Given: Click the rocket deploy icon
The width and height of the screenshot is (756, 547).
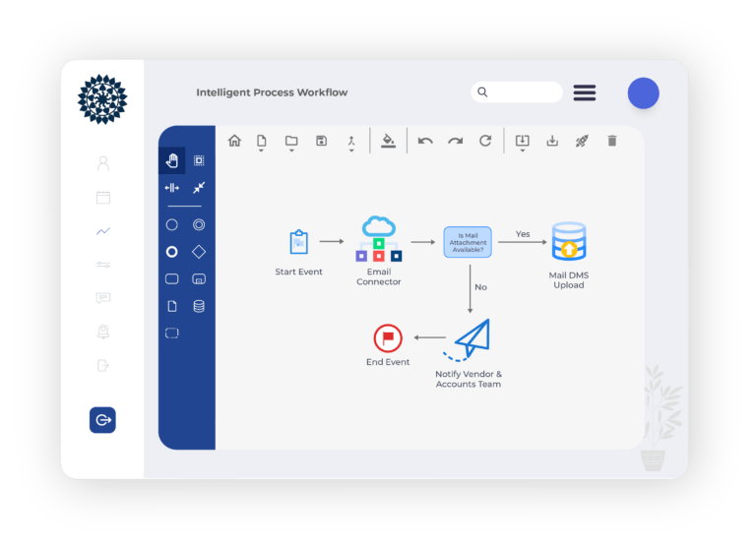Looking at the screenshot, I should click(583, 141).
